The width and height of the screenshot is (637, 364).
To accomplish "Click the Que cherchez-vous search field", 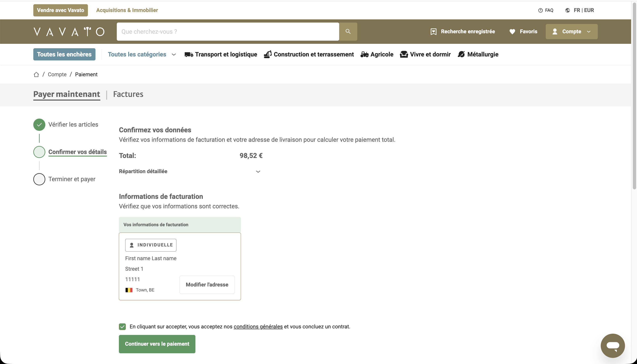I will point(228,32).
